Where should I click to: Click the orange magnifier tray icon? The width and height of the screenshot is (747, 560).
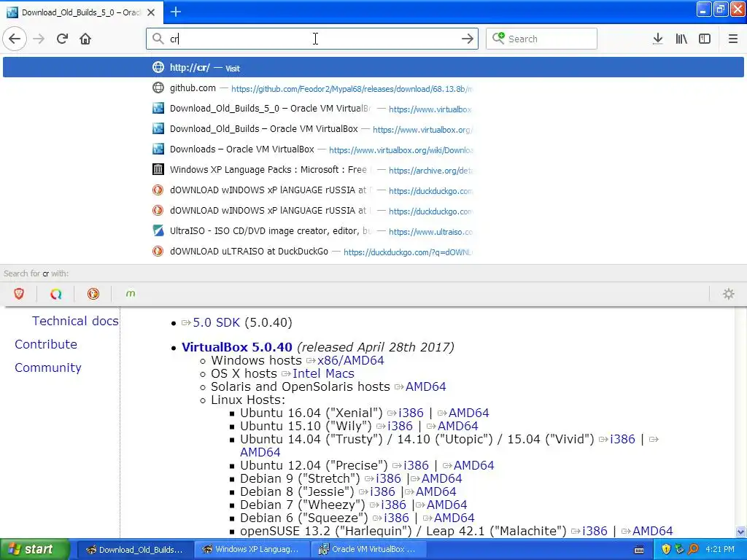click(x=693, y=549)
